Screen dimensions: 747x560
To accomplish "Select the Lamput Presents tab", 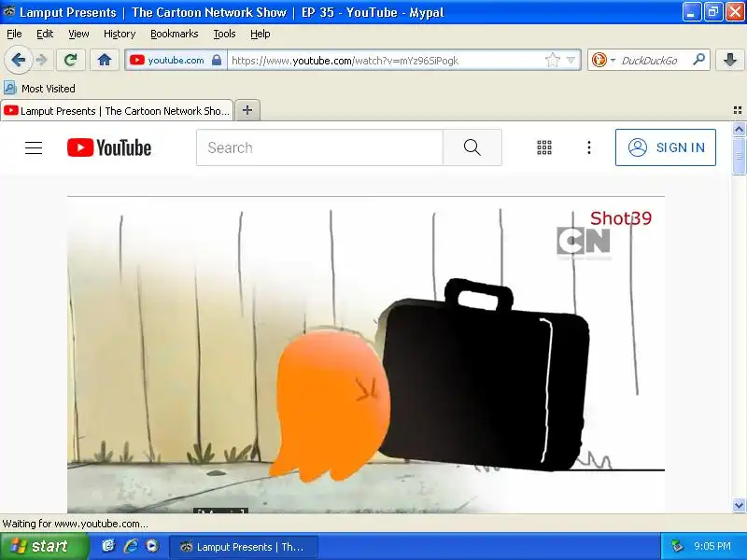I will [x=117, y=111].
